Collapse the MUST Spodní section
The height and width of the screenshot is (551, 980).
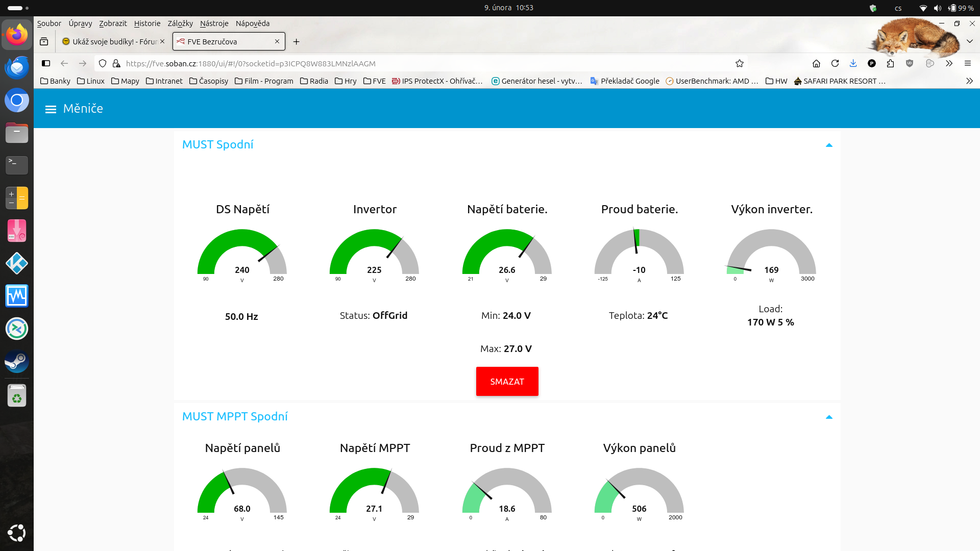[829, 145]
